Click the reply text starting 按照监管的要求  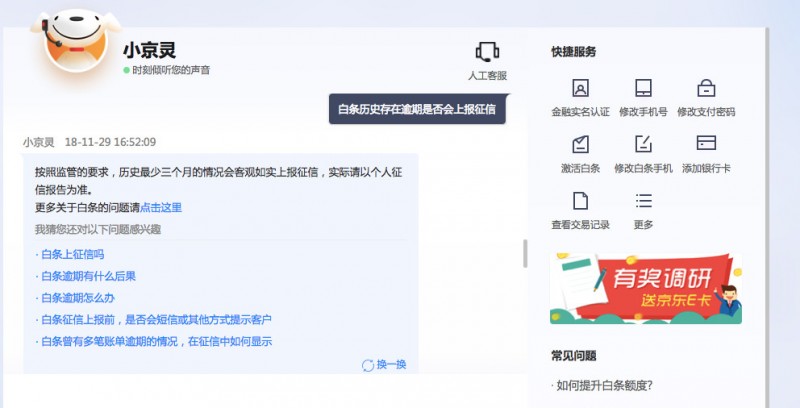click(x=218, y=181)
